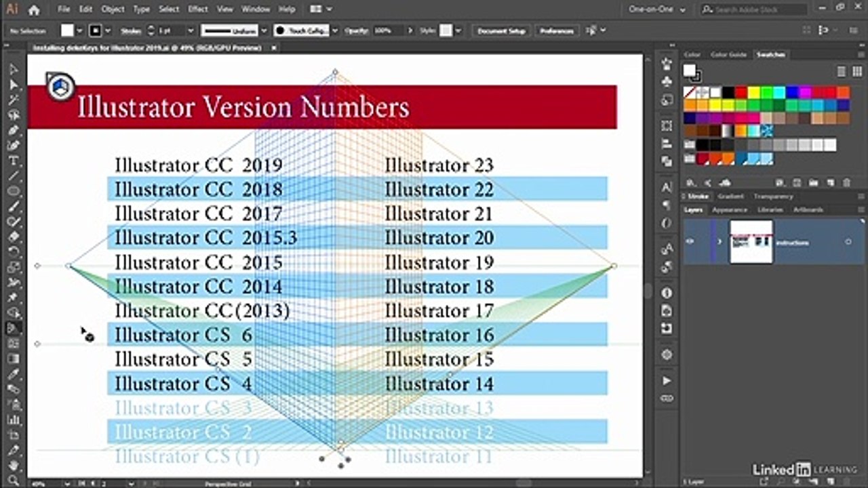Image resolution: width=868 pixels, height=488 pixels.
Task: Select the Direct Selection tool
Action: 13,84
